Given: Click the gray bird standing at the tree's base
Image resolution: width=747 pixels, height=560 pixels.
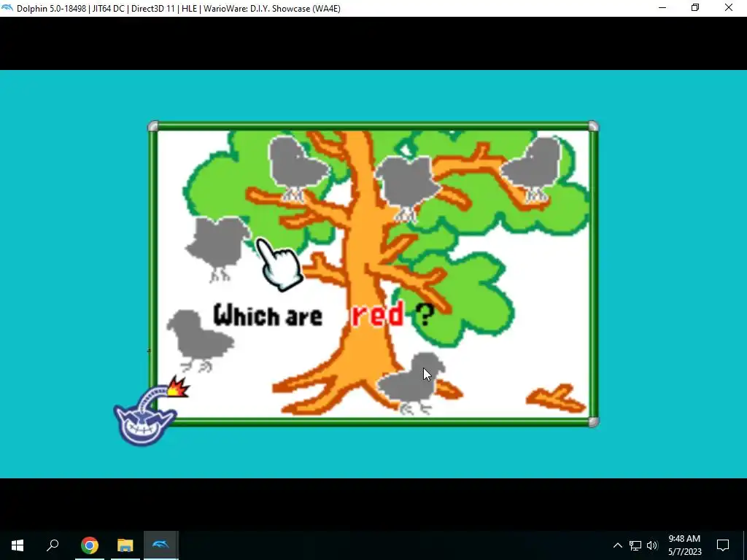Looking at the screenshot, I should 413,384.
